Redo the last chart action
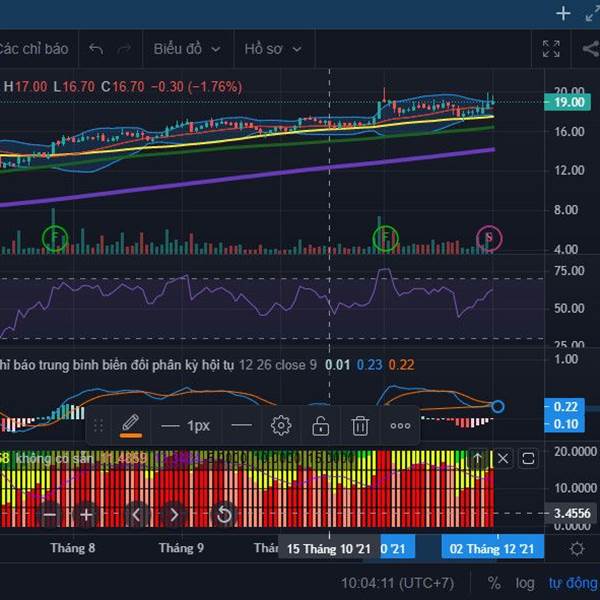This screenshot has height=600, width=600. click(x=124, y=49)
